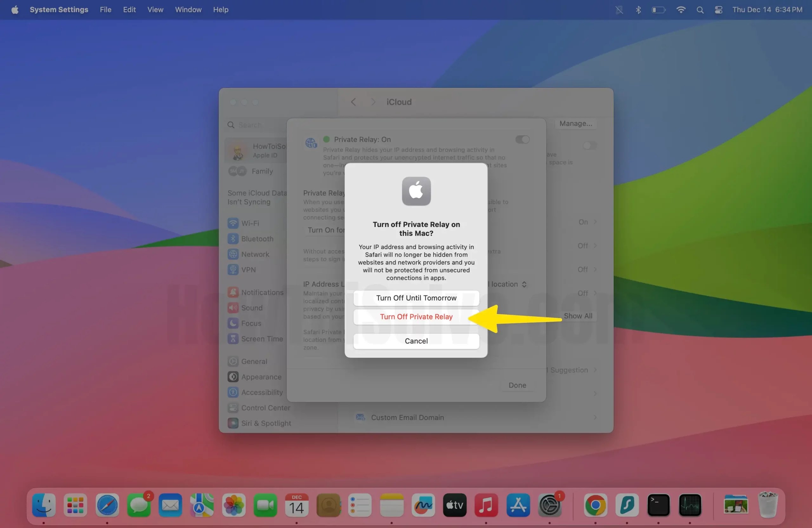
Task: Expand the Private Relay On row chevron
Action: coord(595,222)
